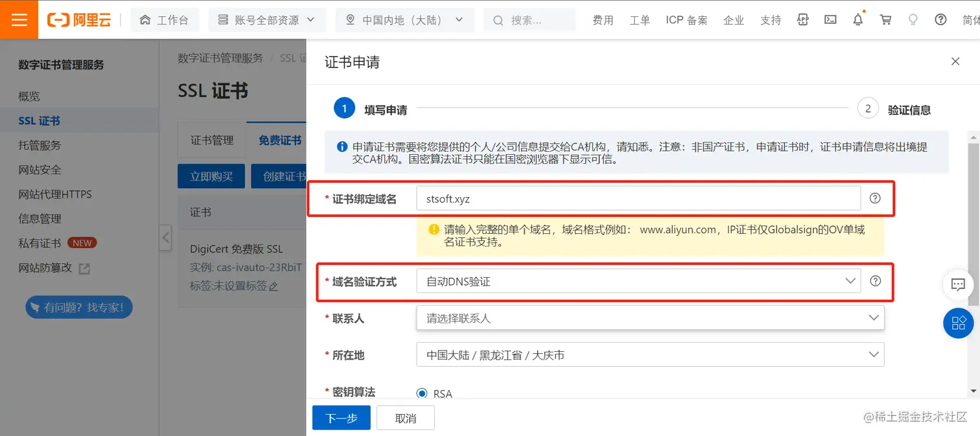Viewport: 980px width, 436px height.
Task: Click the 数字证书管理服务 breadcrumb
Action: (220, 58)
